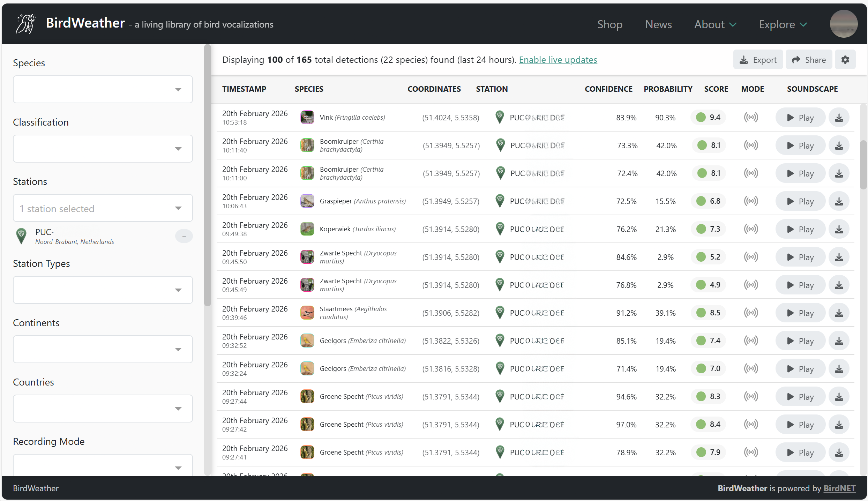This screenshot has height=501, width=868.
Task: Open the user profile avatar
Action: (844, 24)
